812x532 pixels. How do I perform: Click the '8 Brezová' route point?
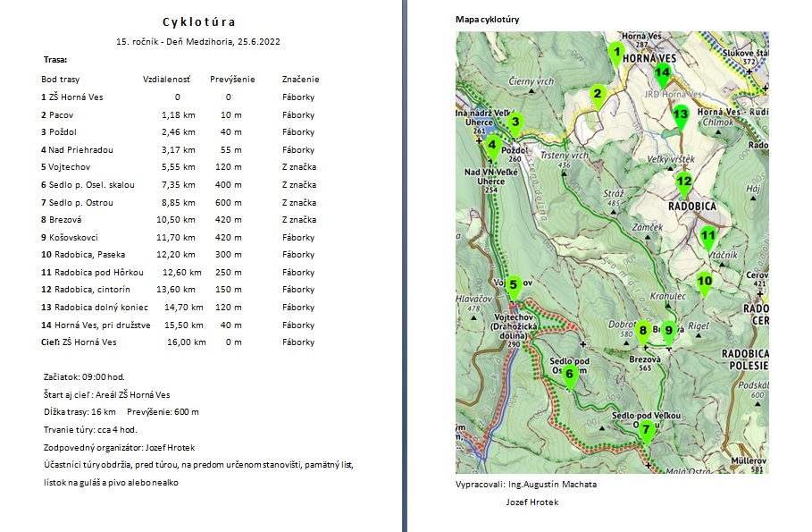coord(61,220)
